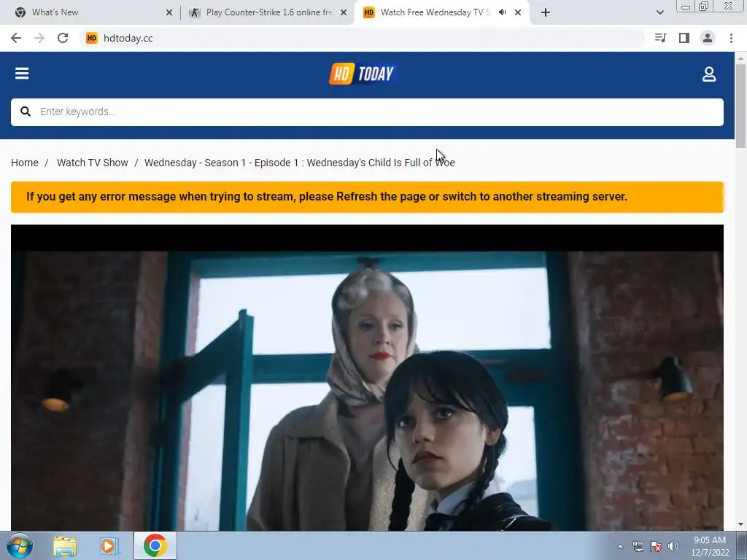The image size is (747, 560).
Task: Close the What's New tab
Action: click(x=169, y=13)
